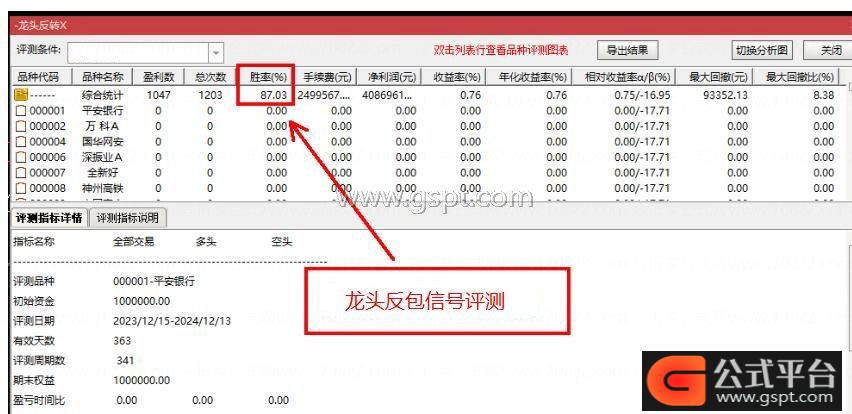This screenshot has width=852, height=414.
Task: Sort by the 盈利数 column header
Action: 158,77
